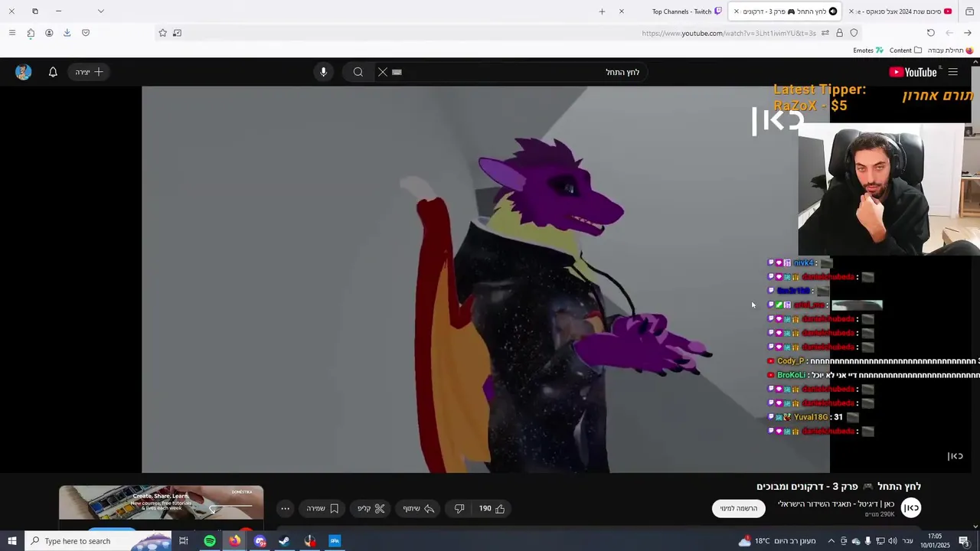Save the video to playlist (שמירה)
The image size is (980, 551).
322,508
